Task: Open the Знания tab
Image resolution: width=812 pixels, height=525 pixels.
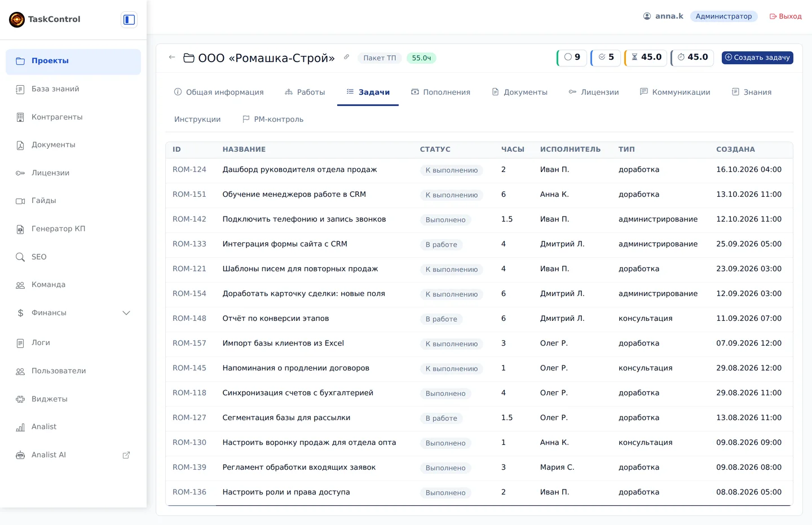Action: [x=752, y=92]
